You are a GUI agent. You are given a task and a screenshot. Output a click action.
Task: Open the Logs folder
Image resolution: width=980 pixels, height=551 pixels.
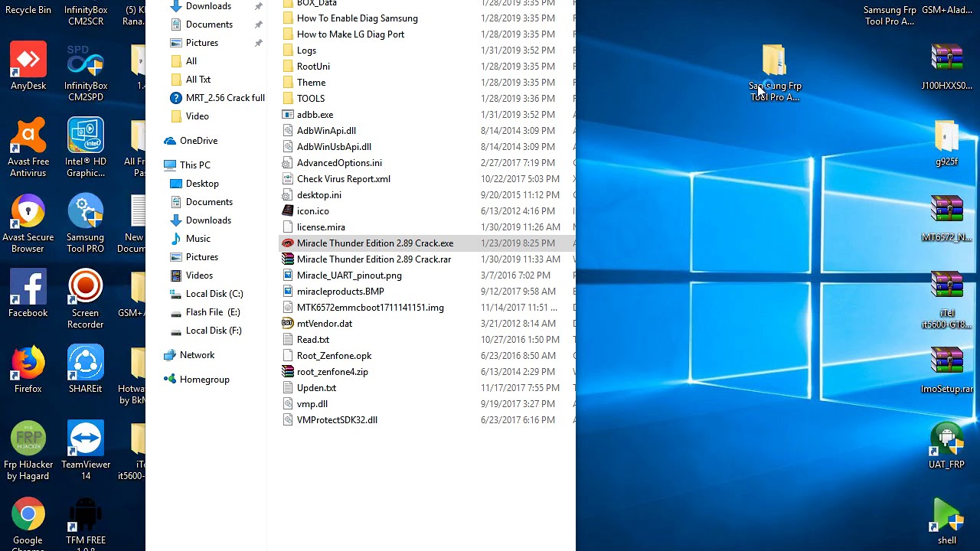pos(306,51)
